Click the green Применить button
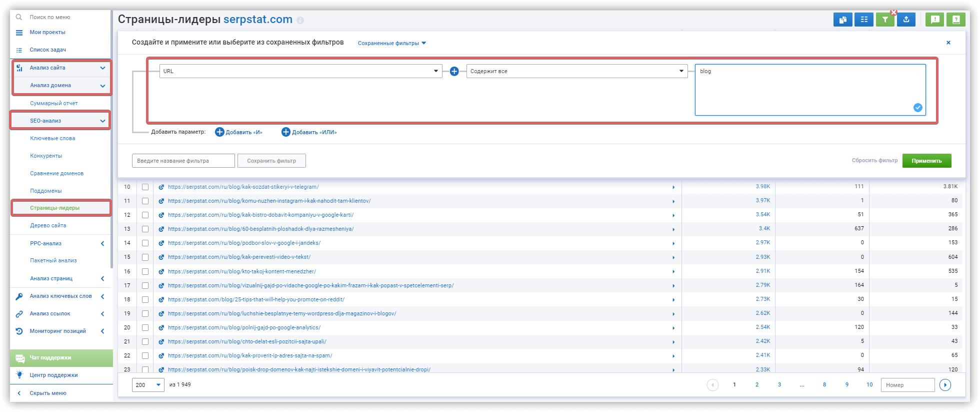Image resolution: width=980 pixels, height=412 pixels. point(926,161)
